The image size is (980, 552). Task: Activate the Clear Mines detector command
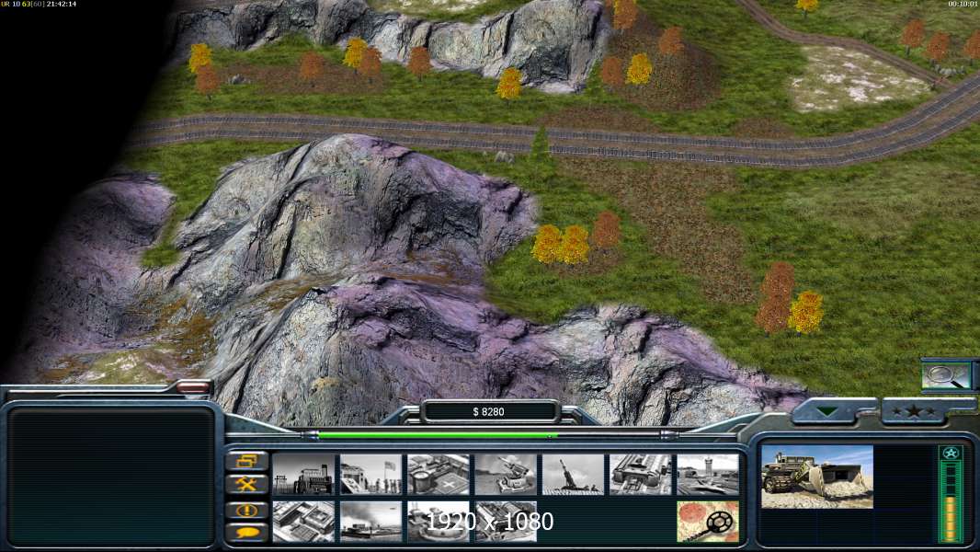[708, 522]
